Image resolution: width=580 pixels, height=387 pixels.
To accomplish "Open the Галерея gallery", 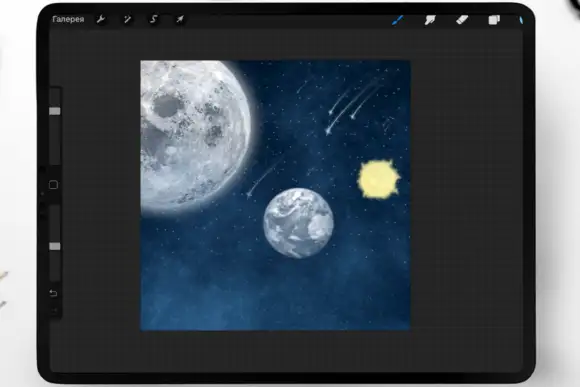I will click(68, 19).
